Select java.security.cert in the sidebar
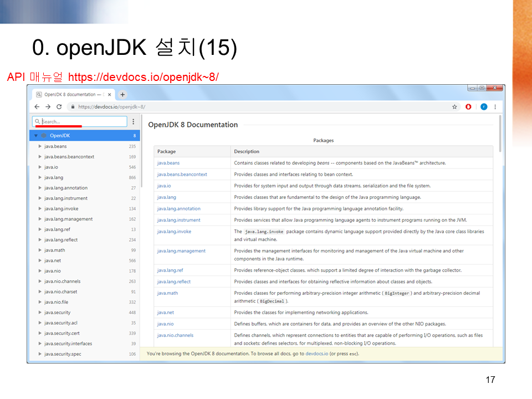532x399 pixels. tap(85, 333)
